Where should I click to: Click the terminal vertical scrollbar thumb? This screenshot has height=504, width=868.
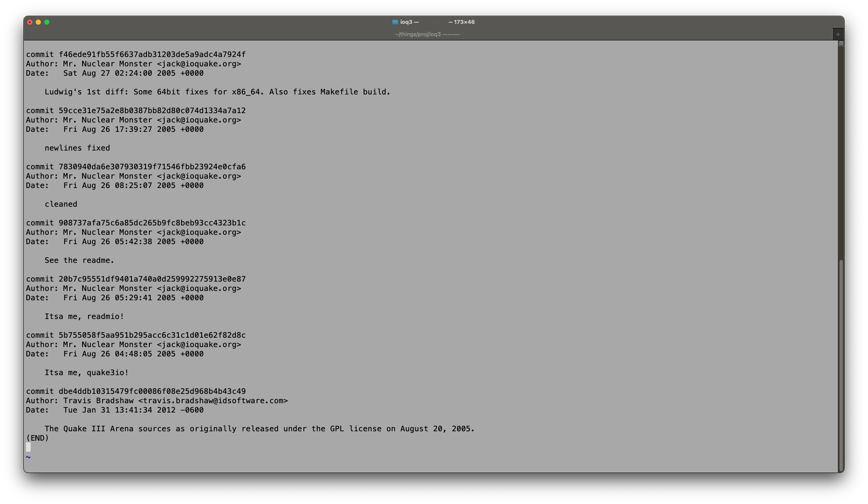click(841, 365)
